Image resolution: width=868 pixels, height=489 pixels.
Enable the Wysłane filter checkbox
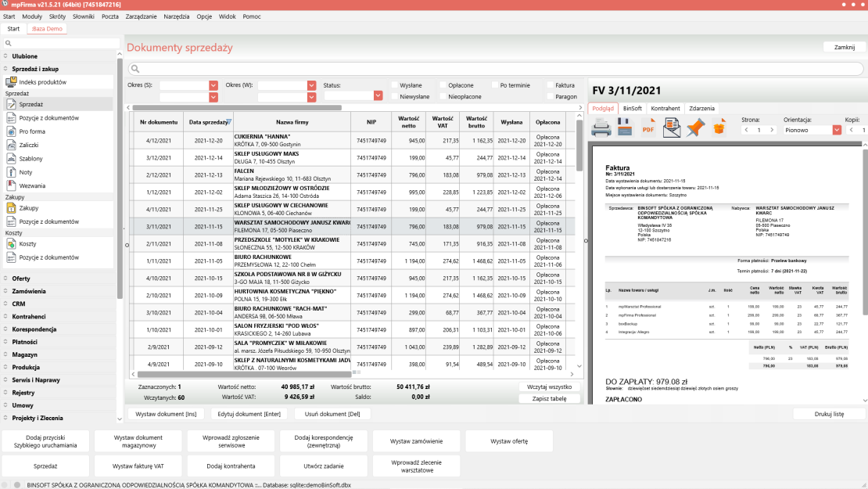(395, 85)
